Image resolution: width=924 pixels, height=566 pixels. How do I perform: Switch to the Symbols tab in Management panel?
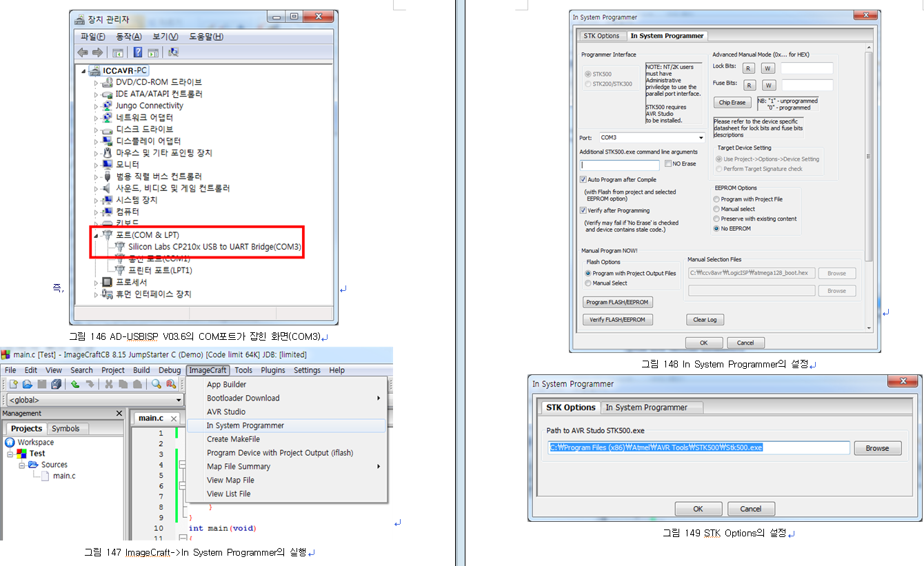(66, 429)
